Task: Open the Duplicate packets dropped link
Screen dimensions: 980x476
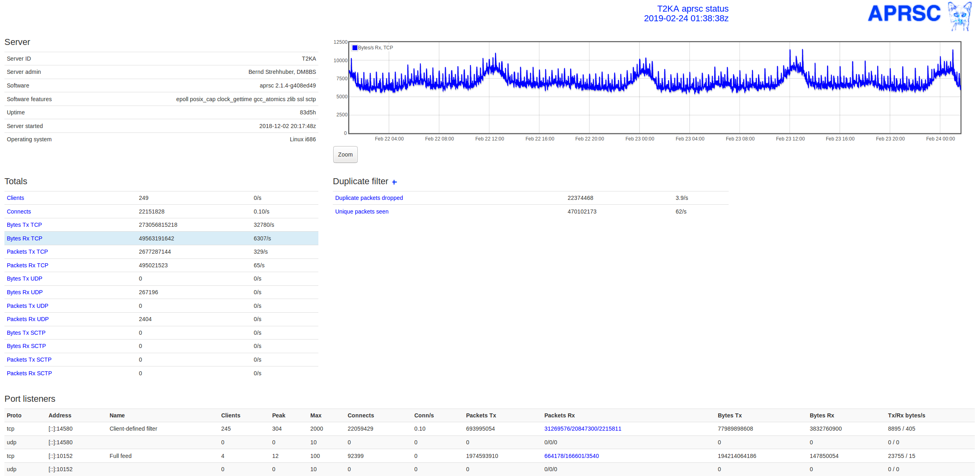Action: click(x=369, y=198)
